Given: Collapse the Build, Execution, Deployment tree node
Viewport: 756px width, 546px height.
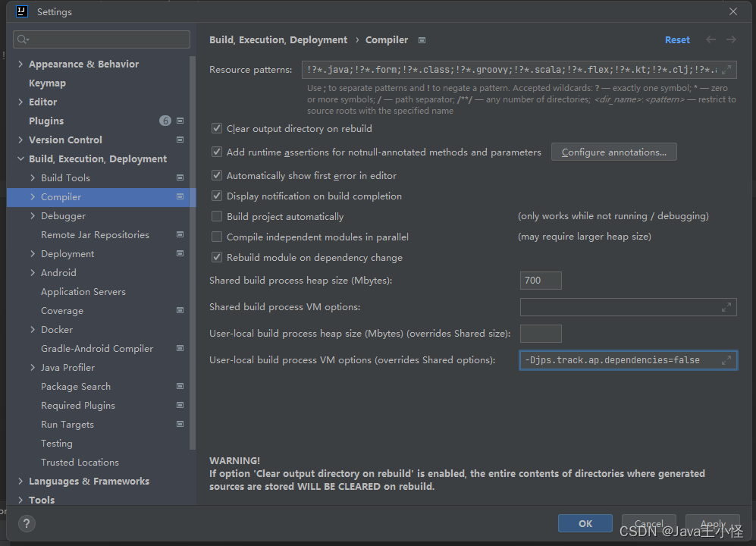Looking at the screenshot, I should (20, 158).
